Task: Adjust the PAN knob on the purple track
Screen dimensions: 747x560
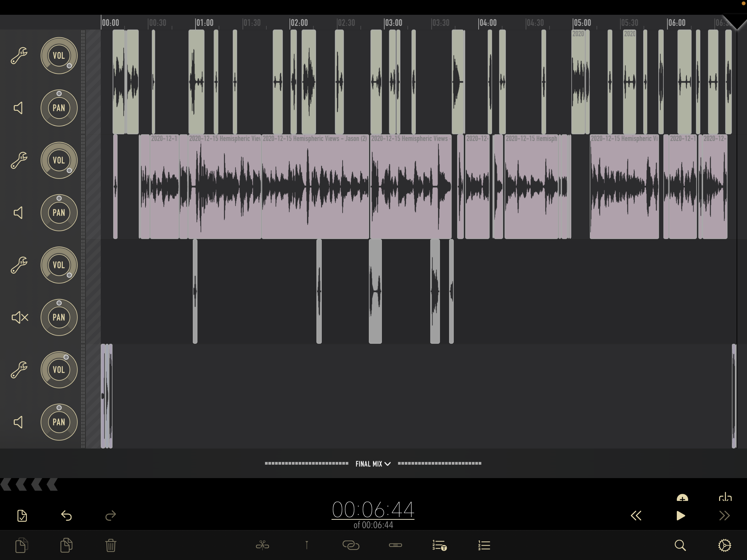Action: [x=59, y=213]
